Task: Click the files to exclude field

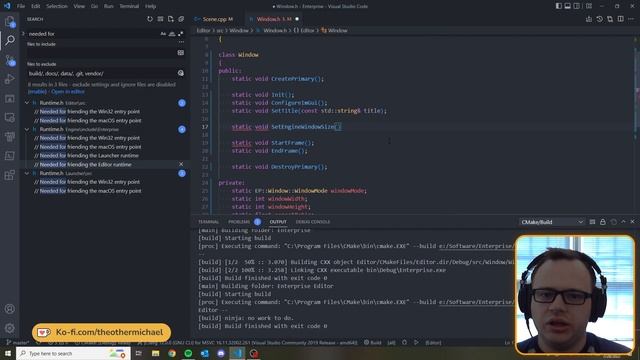Action: (x=102, y=73)
